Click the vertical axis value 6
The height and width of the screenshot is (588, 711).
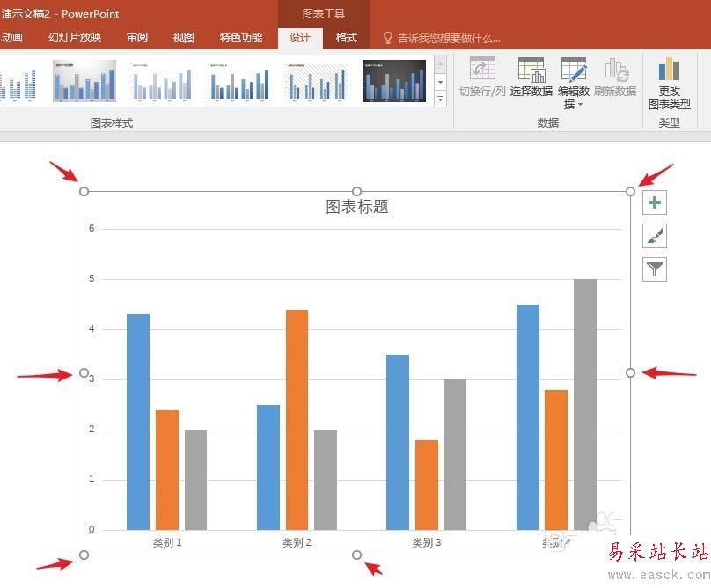[x=92, y=228]
